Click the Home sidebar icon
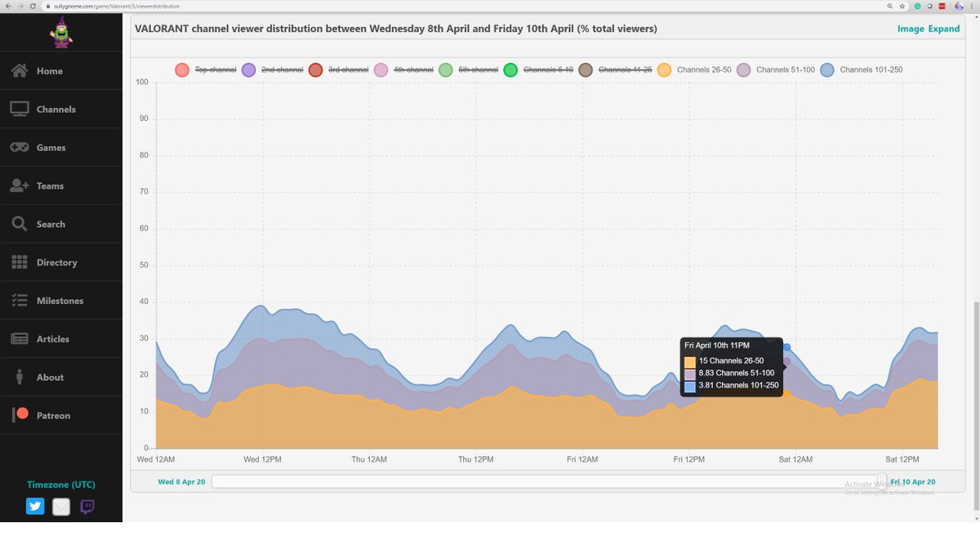980x536 pixels. pos(20,71)
